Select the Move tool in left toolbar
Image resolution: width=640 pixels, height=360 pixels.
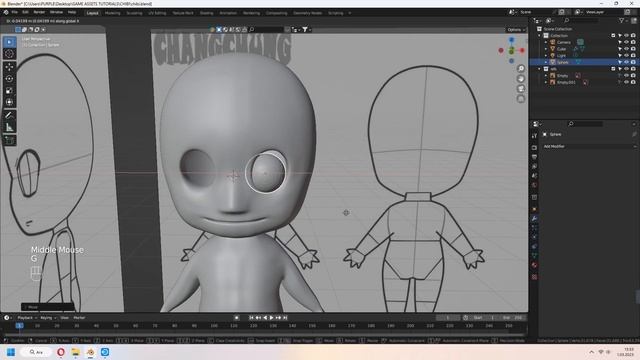[x=9, y=67]
